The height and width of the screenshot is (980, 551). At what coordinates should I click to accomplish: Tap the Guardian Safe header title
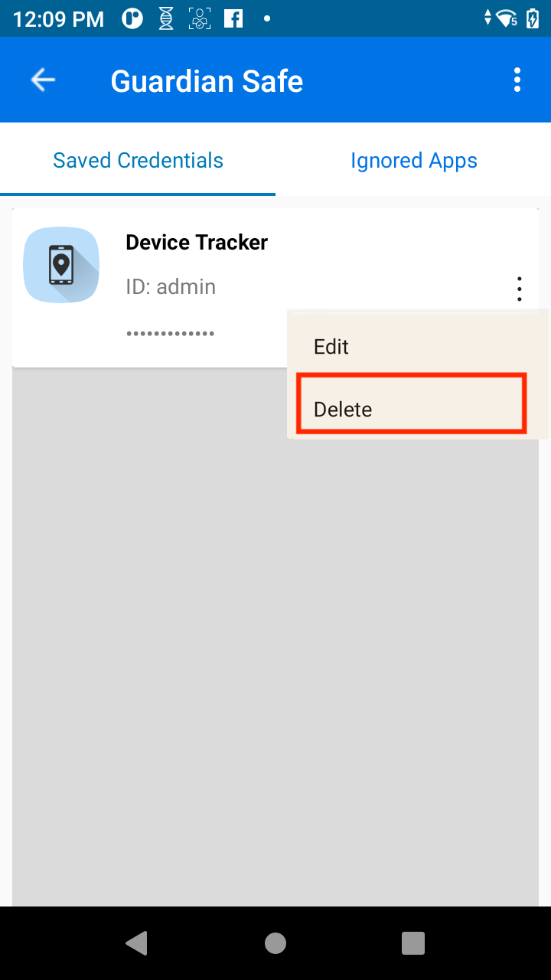207,81
